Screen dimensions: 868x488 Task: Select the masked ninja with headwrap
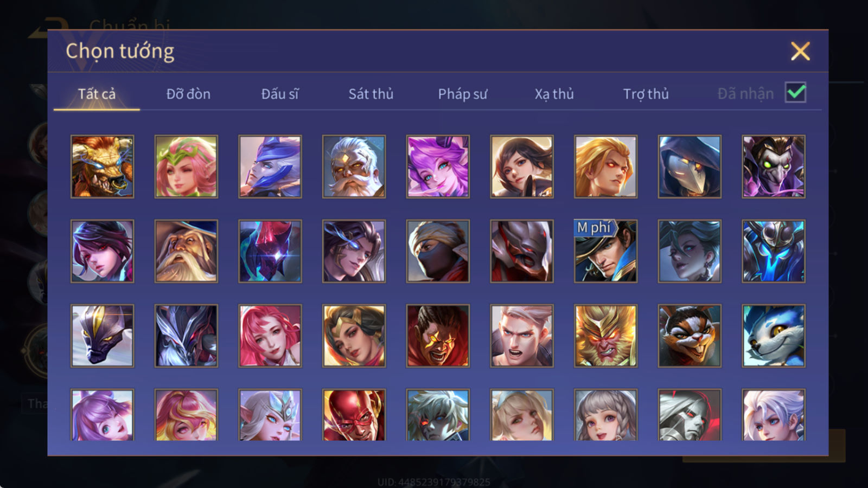coord(438,251)
